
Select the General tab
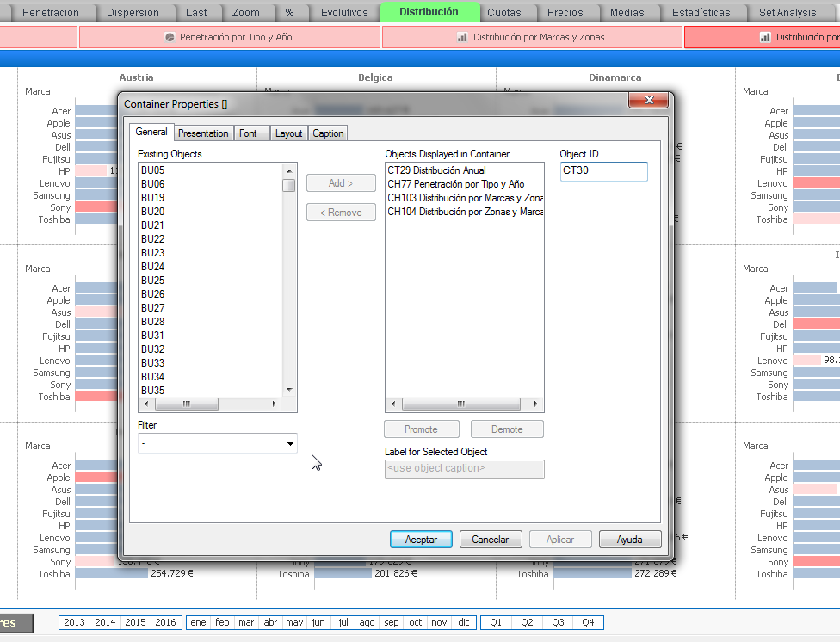151,132
